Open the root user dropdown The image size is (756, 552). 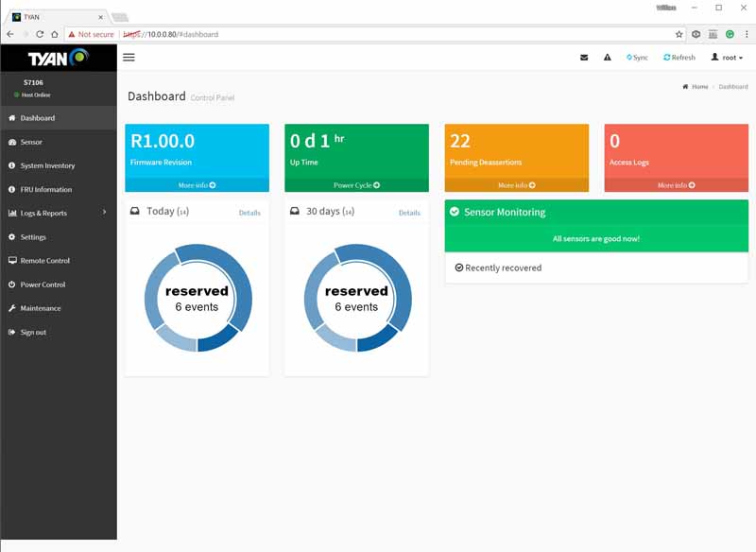pos(727,58)
